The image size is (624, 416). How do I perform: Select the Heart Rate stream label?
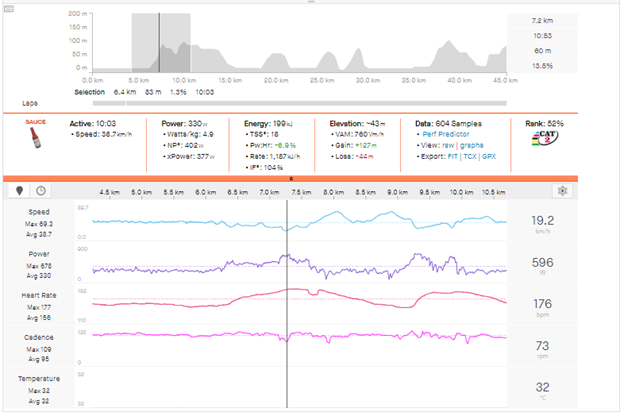(38, 296)
